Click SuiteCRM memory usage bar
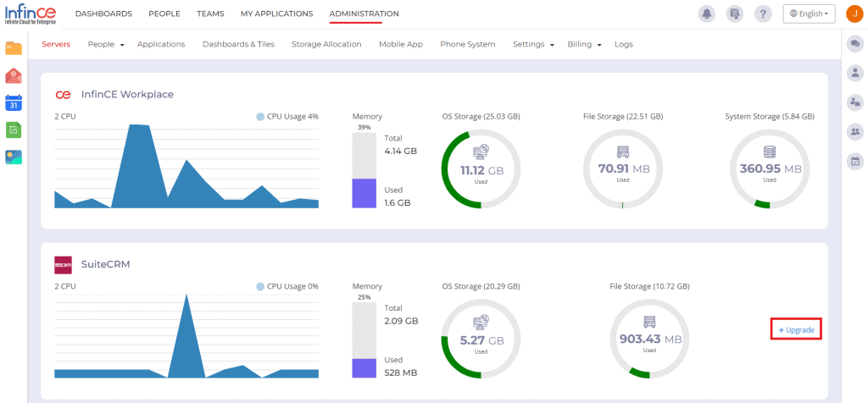The image size is (868, 403). [364, 340]
